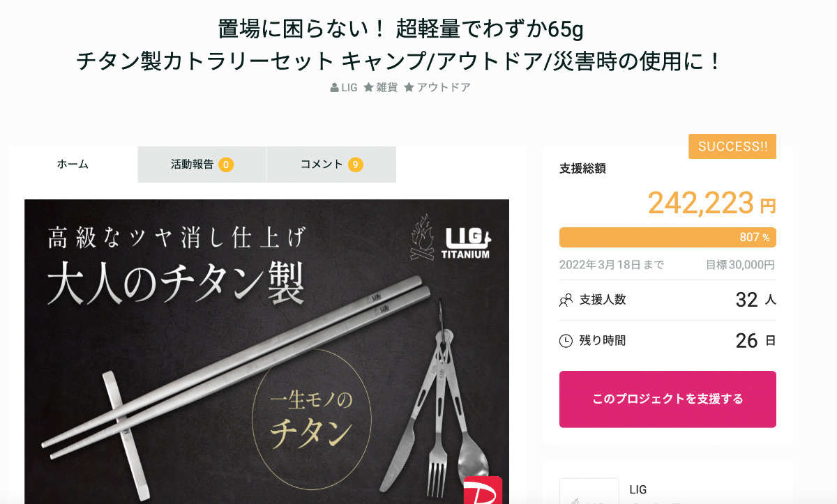Click the clock icon for 残り時間
The height and width of the screenshot is (504, 837).
566,341
